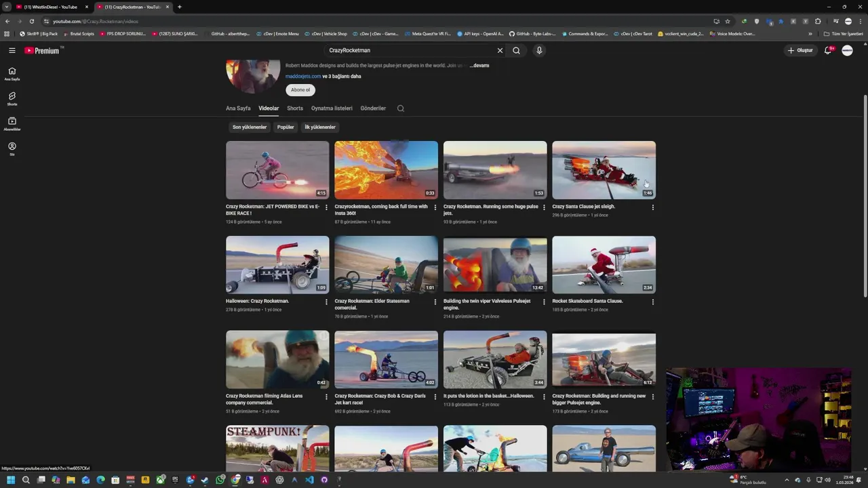Open the Windows Start menu

[x=11, y=480]
